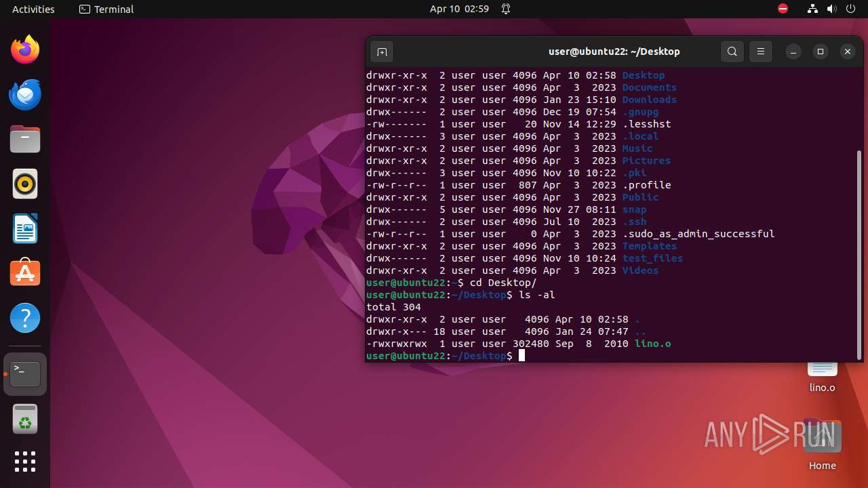Screen dimensions: 868x488
Task: Click the Terminal vertical scrollbar
Action: tap(859, 254)
